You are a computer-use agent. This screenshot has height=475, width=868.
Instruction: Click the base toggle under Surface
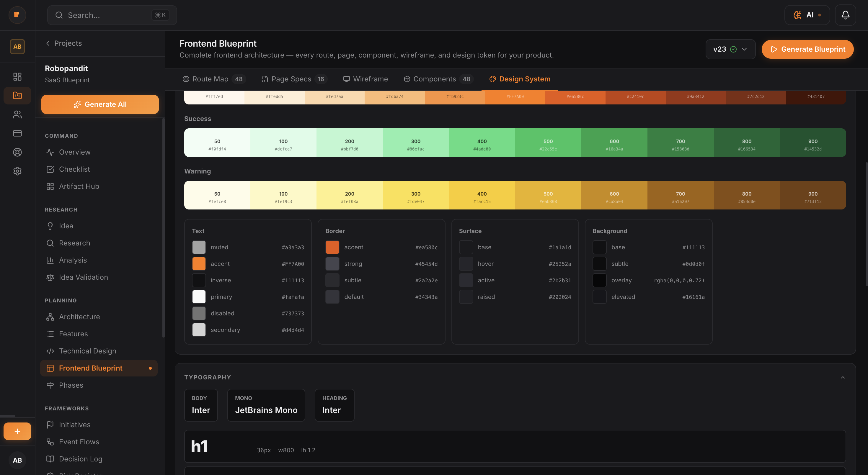click(466, 247)
